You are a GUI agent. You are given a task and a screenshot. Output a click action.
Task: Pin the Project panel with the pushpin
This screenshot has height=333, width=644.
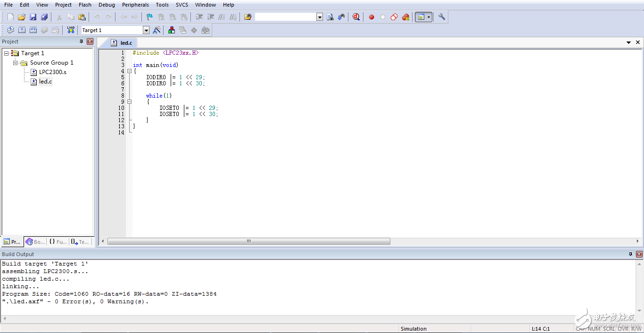pos(81,42)
